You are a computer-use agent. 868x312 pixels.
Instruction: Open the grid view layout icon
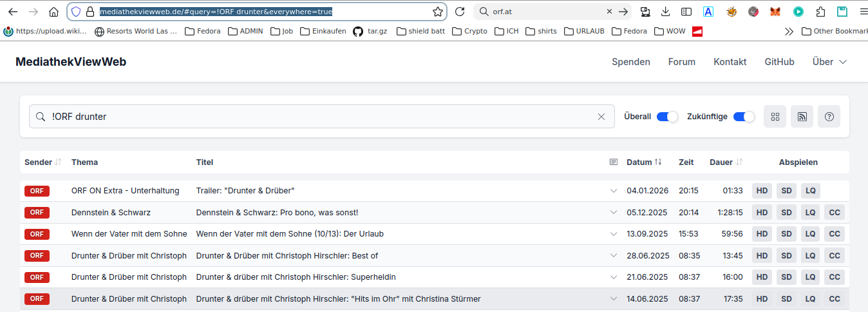(x=775, y=117)
